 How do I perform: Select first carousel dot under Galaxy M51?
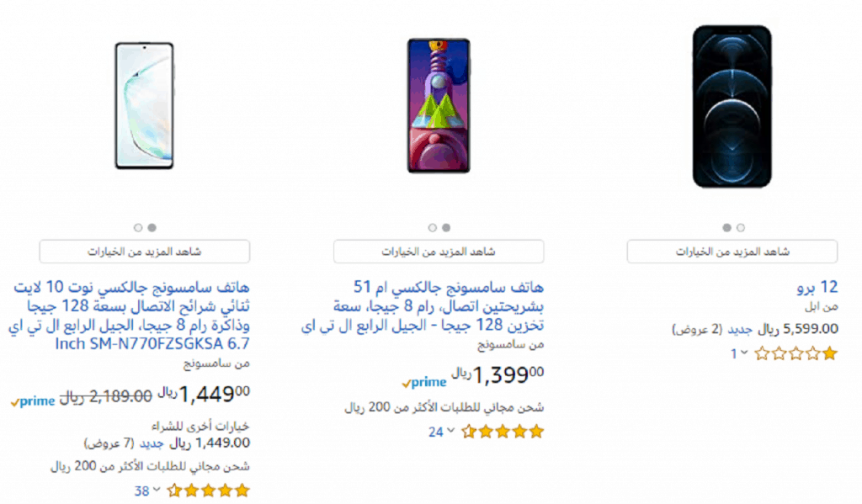coord(432,227)
